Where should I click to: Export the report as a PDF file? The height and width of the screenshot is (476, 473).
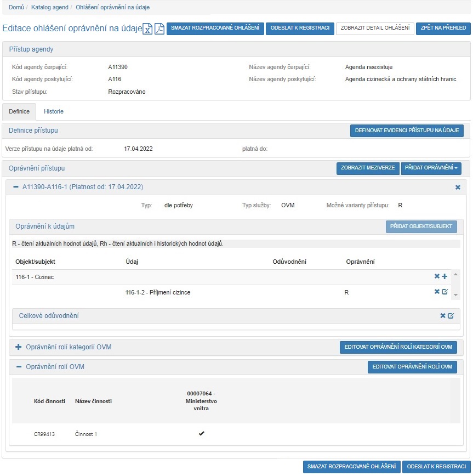coord(159,29)
